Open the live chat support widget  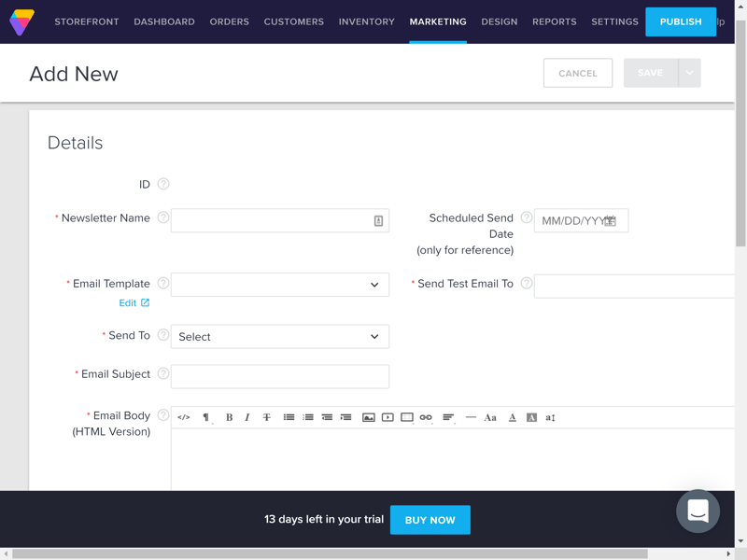pos(698,511)
